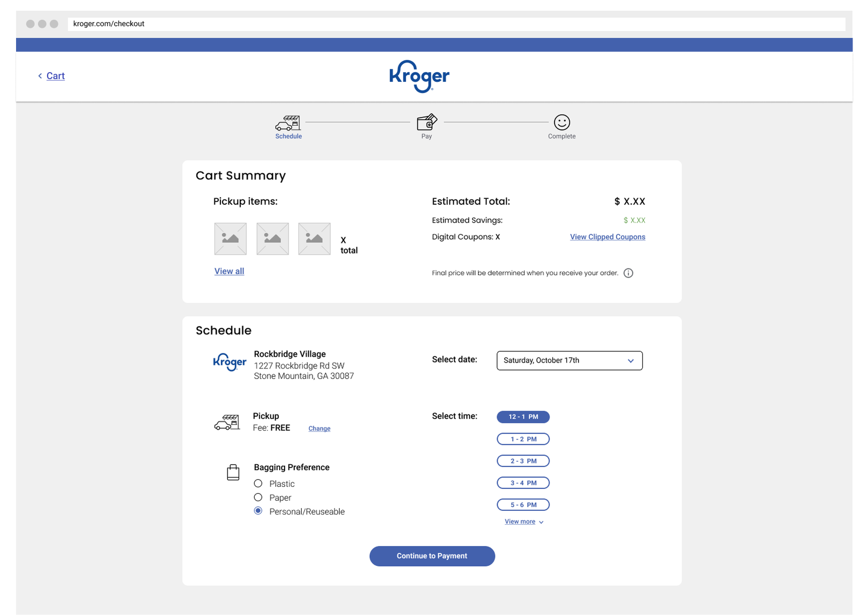
Task: Click the Kroger logo in the header
Action: (x=419, y=76)
